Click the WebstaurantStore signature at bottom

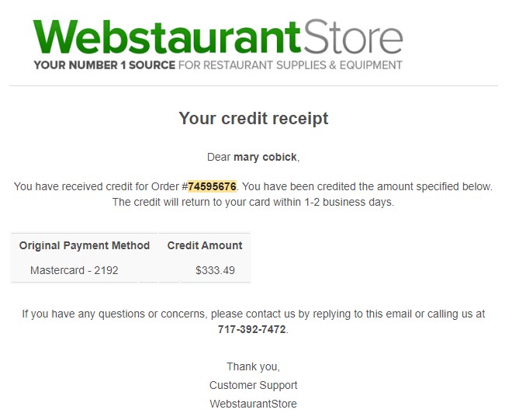254,404
